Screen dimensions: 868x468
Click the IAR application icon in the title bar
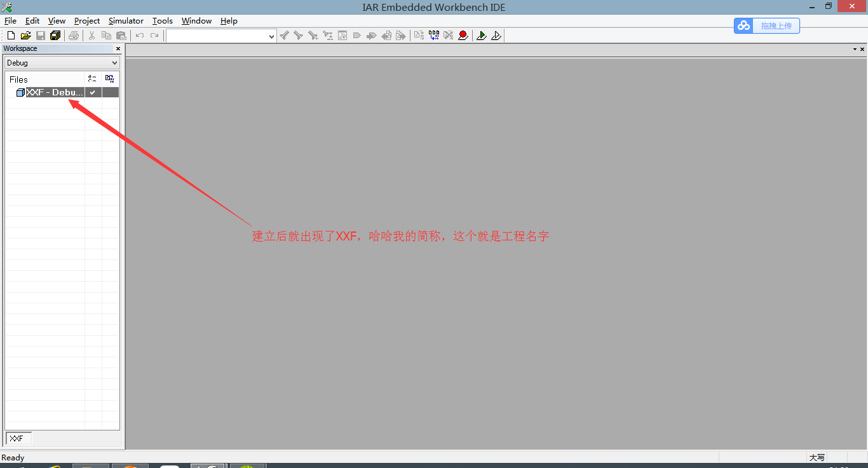7,7
